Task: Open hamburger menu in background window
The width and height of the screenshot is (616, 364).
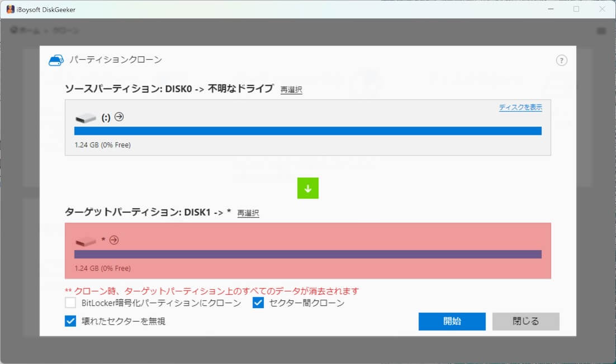Action: pos(601,31)
